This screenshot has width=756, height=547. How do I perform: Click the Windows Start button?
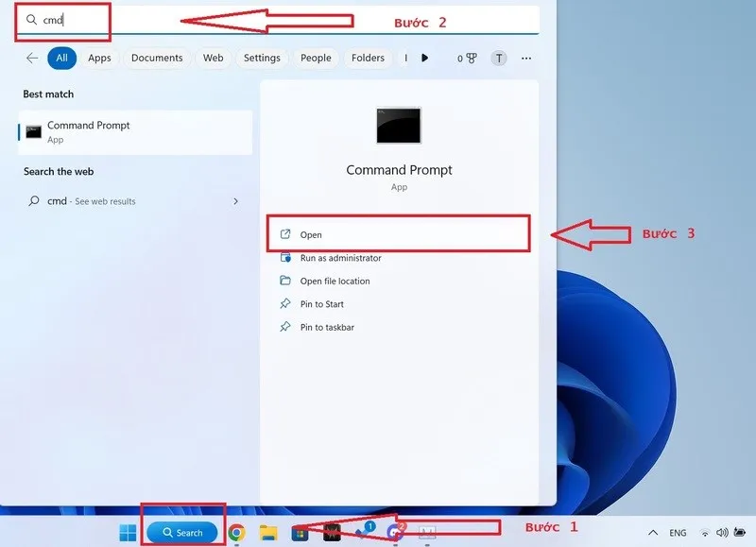pos(128,533)
